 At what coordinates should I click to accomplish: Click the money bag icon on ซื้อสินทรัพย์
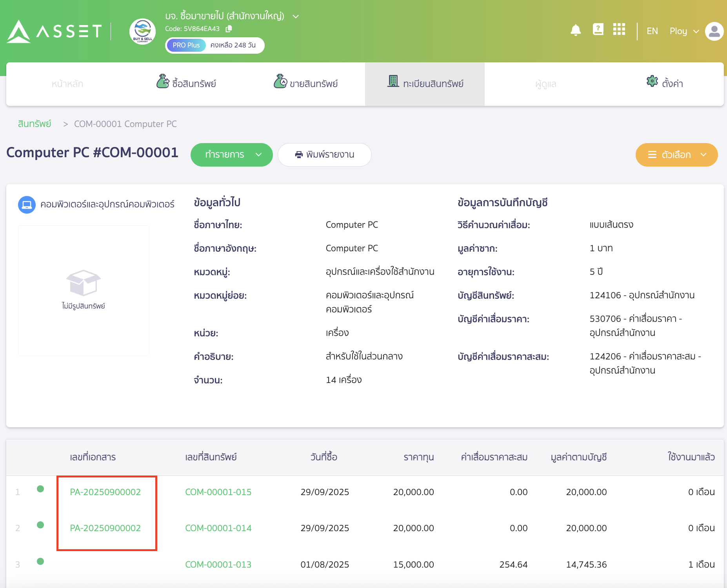pyautogui.click(x=164, y=81)
